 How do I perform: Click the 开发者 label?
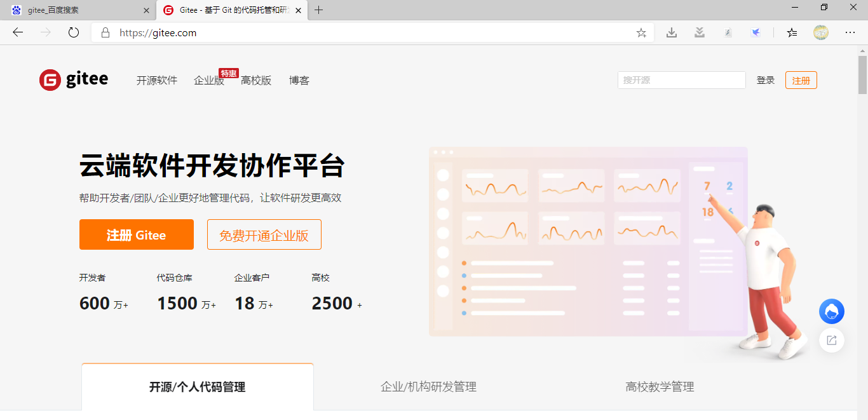click(93, 278)
